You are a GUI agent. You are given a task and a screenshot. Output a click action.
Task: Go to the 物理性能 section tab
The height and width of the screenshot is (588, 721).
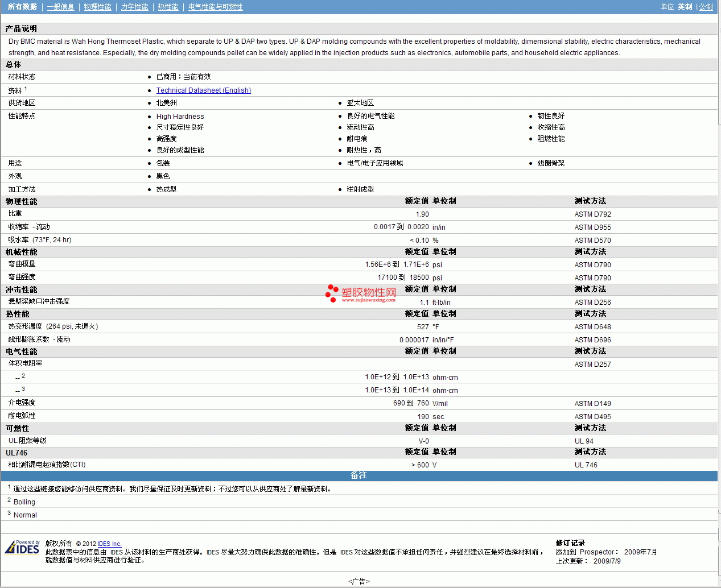tap(97, 7)
